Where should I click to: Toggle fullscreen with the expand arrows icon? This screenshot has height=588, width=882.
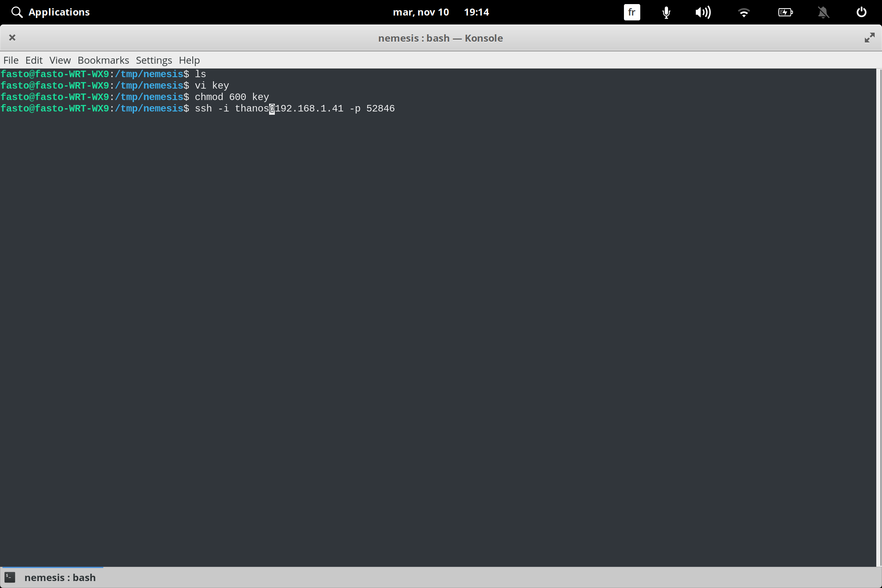(869, 38)
